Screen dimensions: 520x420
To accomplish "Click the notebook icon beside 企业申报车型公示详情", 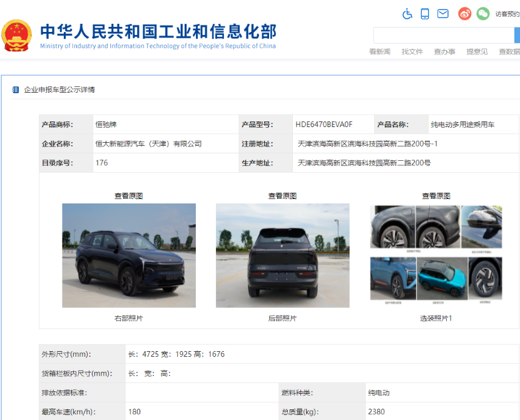I will tap(15, 90).
